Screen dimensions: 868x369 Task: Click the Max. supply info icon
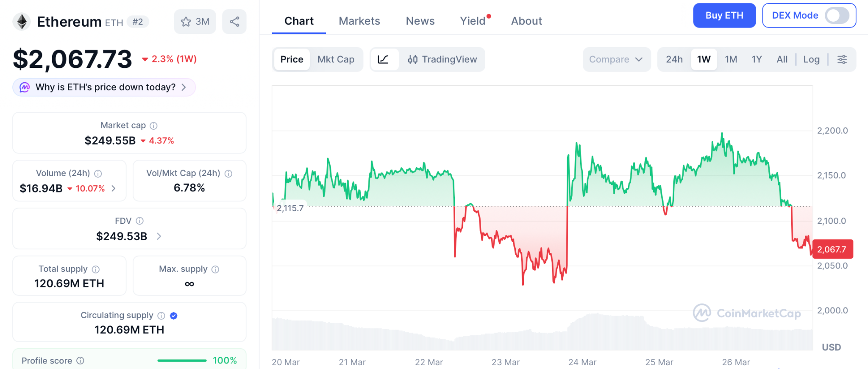click(x=215, y=269)
